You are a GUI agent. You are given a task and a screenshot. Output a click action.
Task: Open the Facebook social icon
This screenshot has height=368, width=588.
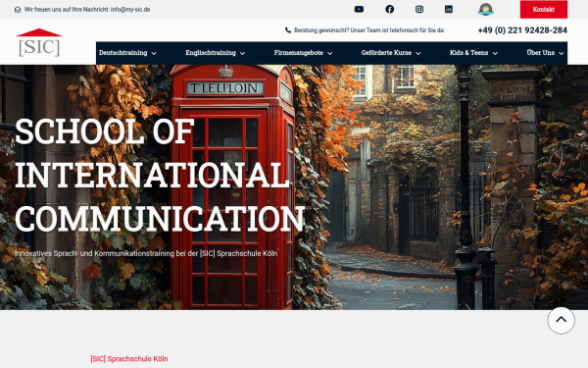click(x=390, y=10)
